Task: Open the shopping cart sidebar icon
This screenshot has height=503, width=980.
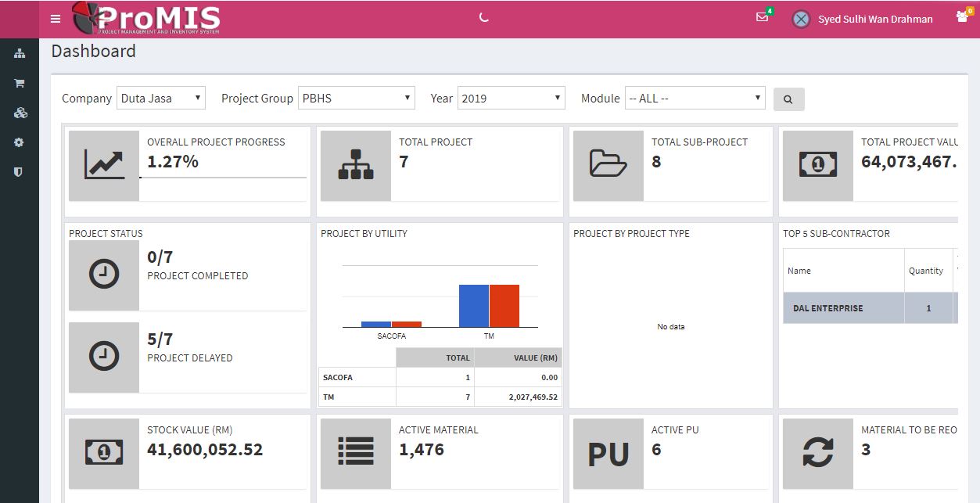Action: [x=20, y=83]
